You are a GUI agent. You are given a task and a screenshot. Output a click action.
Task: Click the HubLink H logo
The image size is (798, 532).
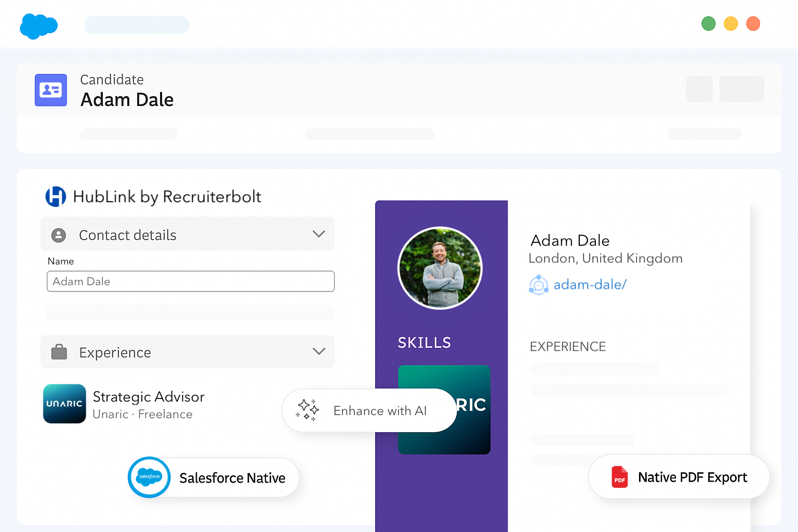56,196
